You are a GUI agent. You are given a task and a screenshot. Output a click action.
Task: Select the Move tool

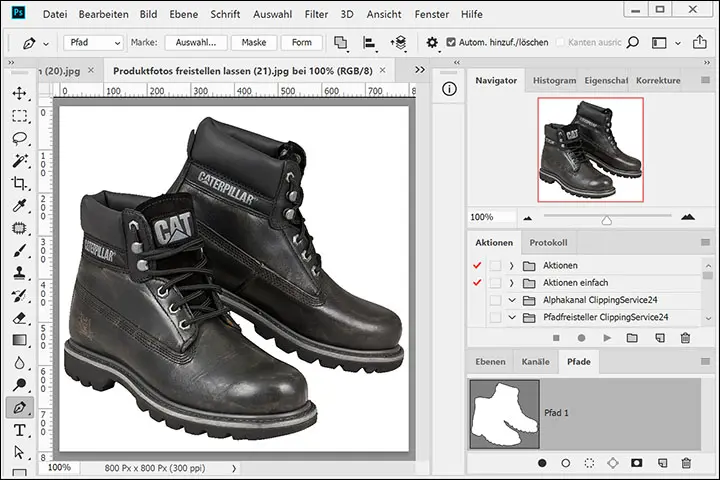pos(19,92)
